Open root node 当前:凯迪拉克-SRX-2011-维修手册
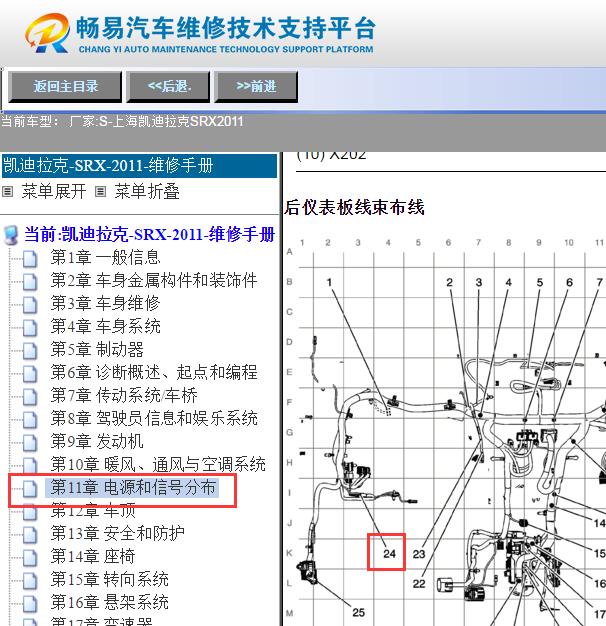Screen dimensions: 606x626 coord(150,234)
